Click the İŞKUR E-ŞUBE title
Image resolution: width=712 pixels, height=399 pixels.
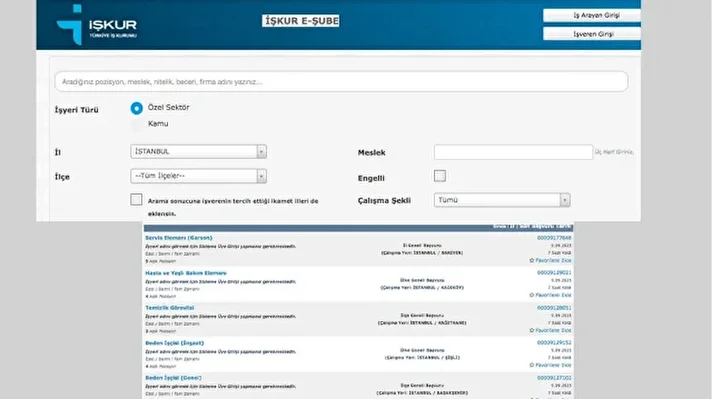(301, 21)
